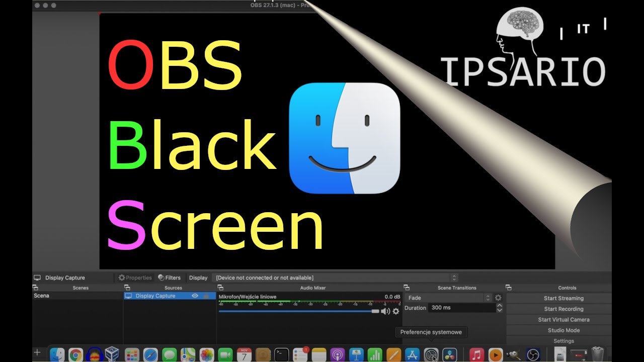Open the Trash in the dock
Viewport: 644px width, 362px height.
coord(597,354)
